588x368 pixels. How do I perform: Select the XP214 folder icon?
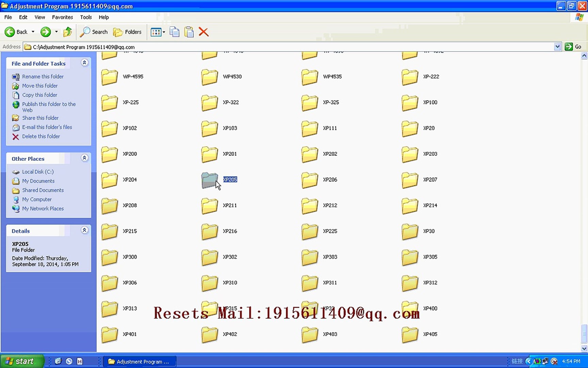[410, 206]
